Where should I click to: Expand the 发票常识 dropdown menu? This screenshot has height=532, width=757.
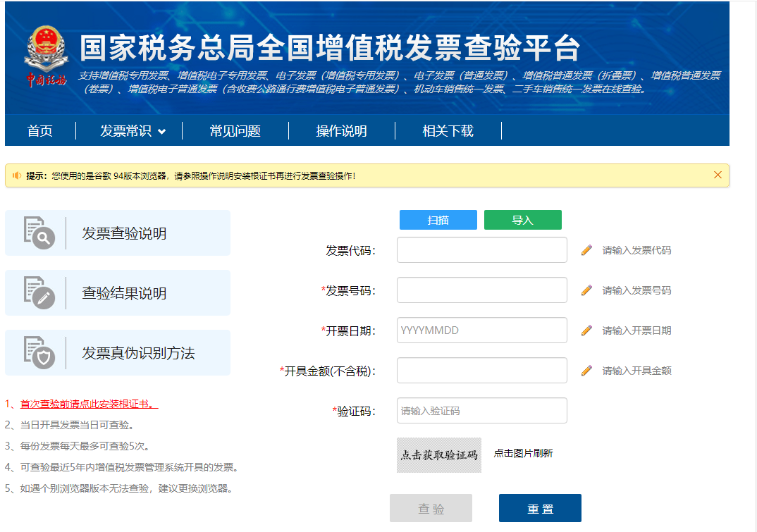133,131
